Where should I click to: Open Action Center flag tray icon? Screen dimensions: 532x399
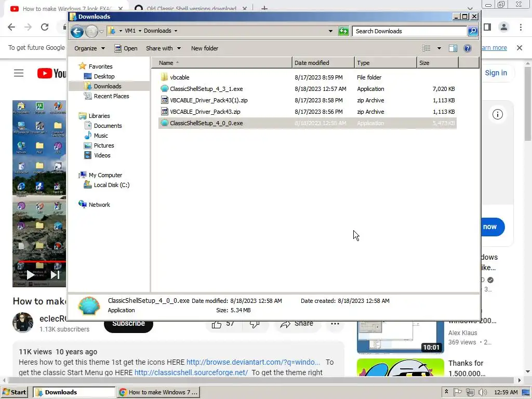(x=457, y=392)
